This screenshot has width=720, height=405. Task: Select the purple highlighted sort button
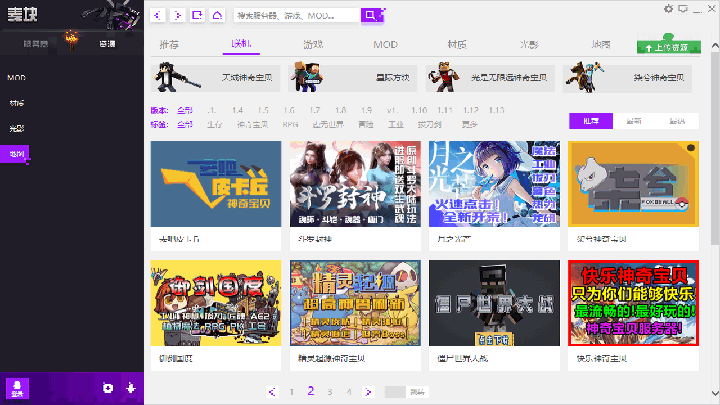[591, 121]
